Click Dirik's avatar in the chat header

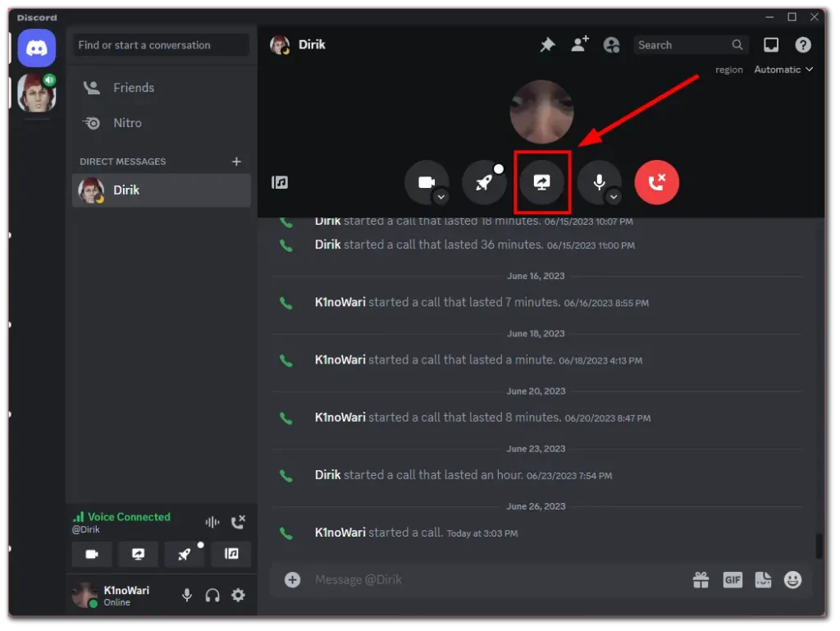[x=280, y=45]
